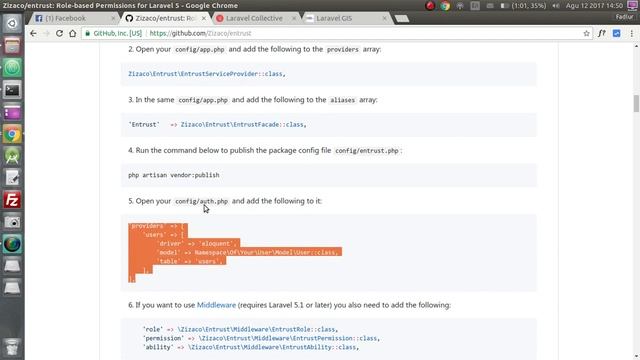640x360 pixels.
Task: Click the inline 'config/entrust.php' code text
Action: click(x=367, y=151)
